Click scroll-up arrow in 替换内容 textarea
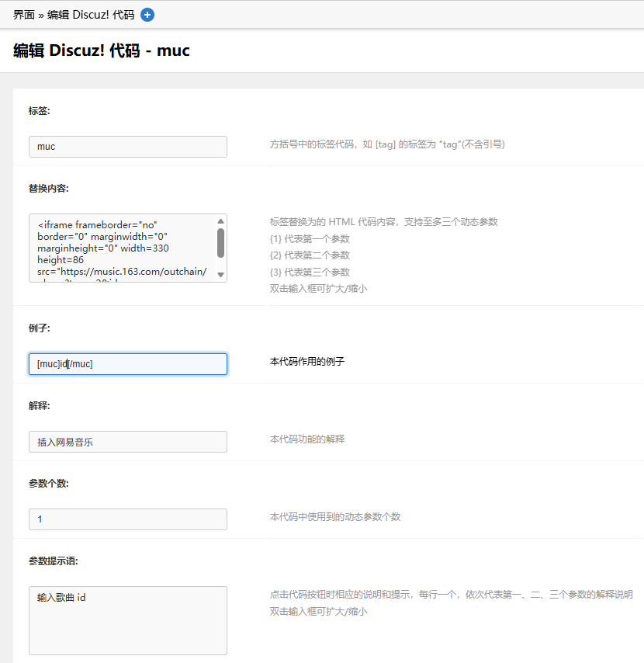644x663 pixels. click(x=220, y=221)
